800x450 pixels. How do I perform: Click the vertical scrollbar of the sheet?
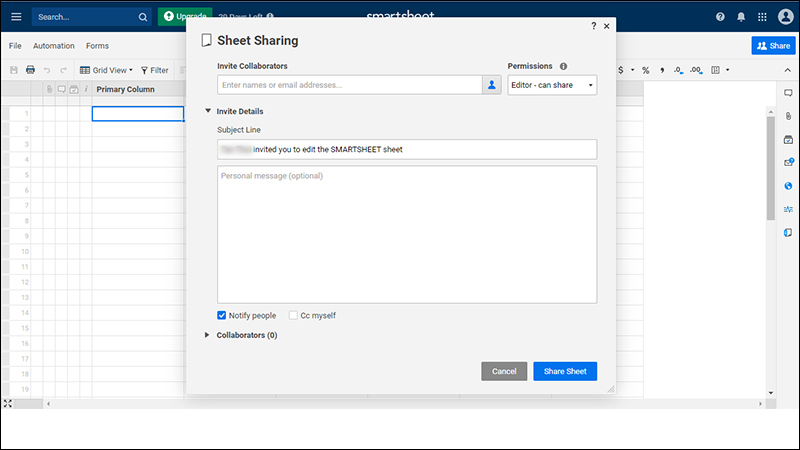point(770,168)
